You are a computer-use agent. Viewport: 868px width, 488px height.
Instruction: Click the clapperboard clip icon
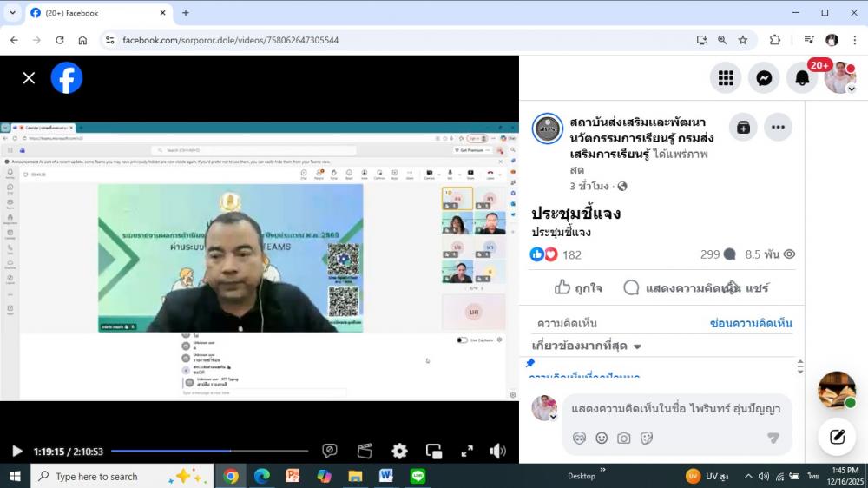pos(365,451)
